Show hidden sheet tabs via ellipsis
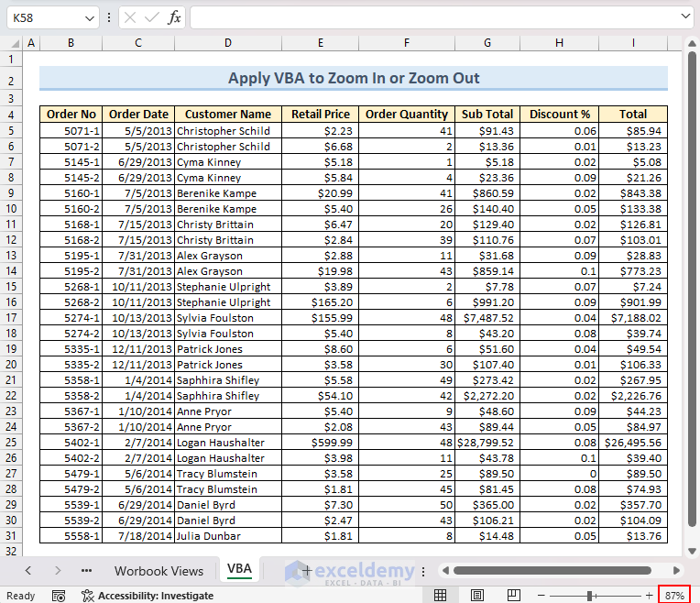Screen dimensions: 700x603 86,570
